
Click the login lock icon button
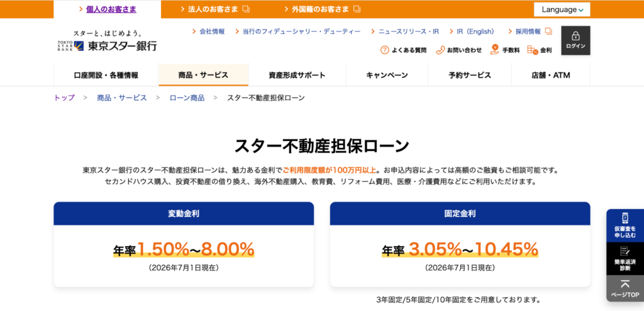click(575, 40)
